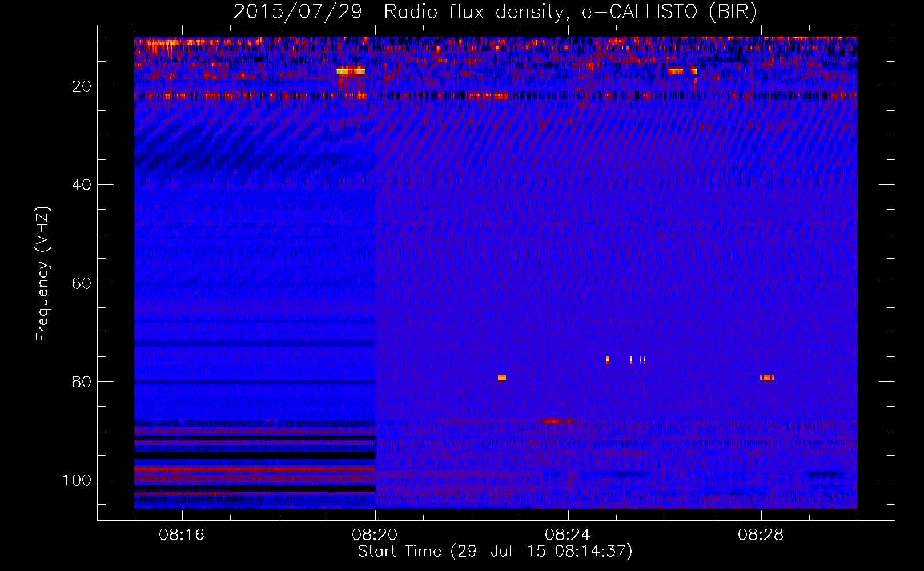Click the y-axis label "Frequency (MHZ)"
924x571 pixels.
pyautogui.click(x=43, y=274)
